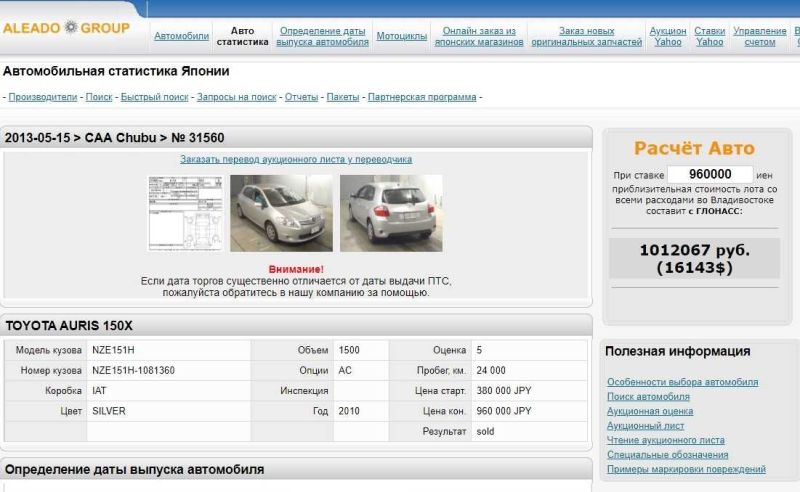Screen dimensions: 800x492
Task: Open the Поиск автомобиля info link
Action: pyautogui.click(x=648, y=397)
